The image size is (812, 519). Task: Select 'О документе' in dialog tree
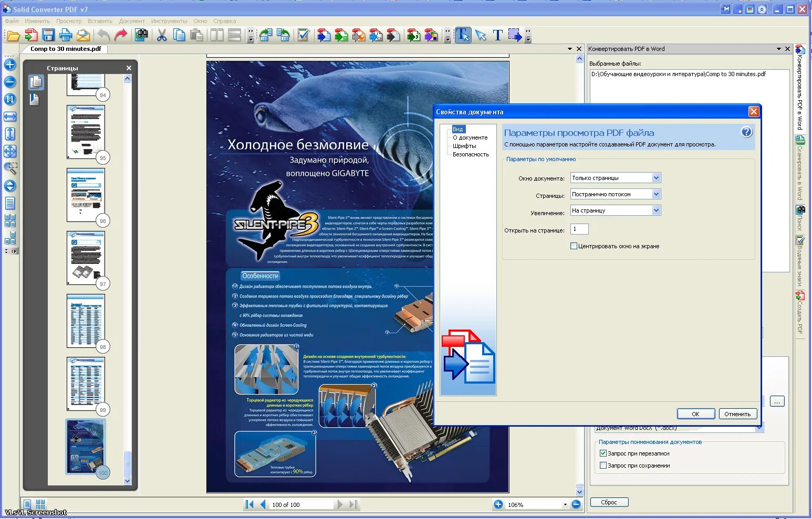470,137
